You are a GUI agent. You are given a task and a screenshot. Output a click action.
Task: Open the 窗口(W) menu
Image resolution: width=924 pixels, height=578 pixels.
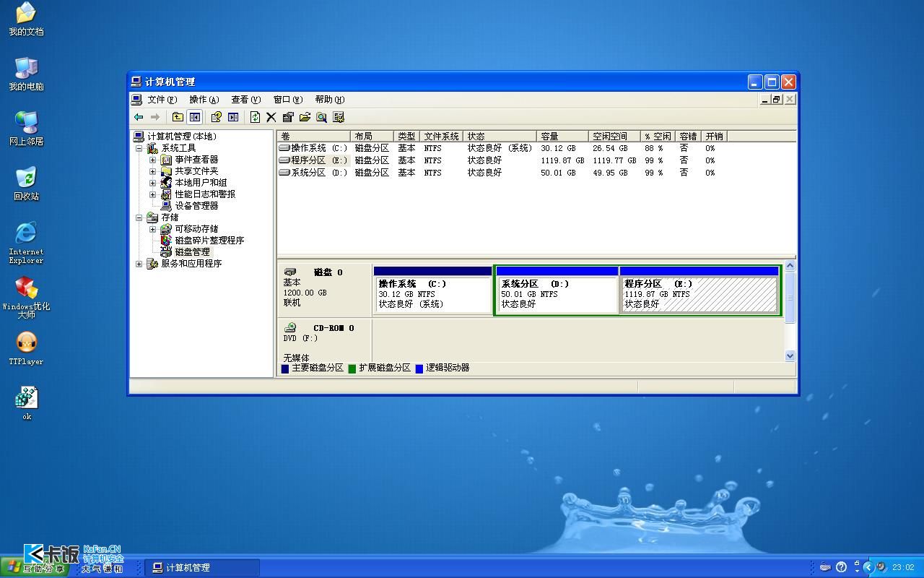pyautogui.click(x=287, y=100)
